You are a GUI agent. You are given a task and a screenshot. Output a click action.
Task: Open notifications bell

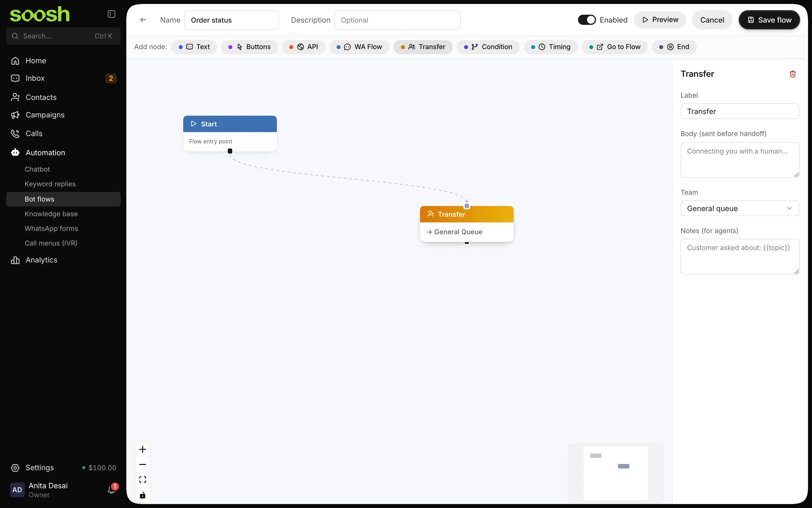[x=112, y=490]
